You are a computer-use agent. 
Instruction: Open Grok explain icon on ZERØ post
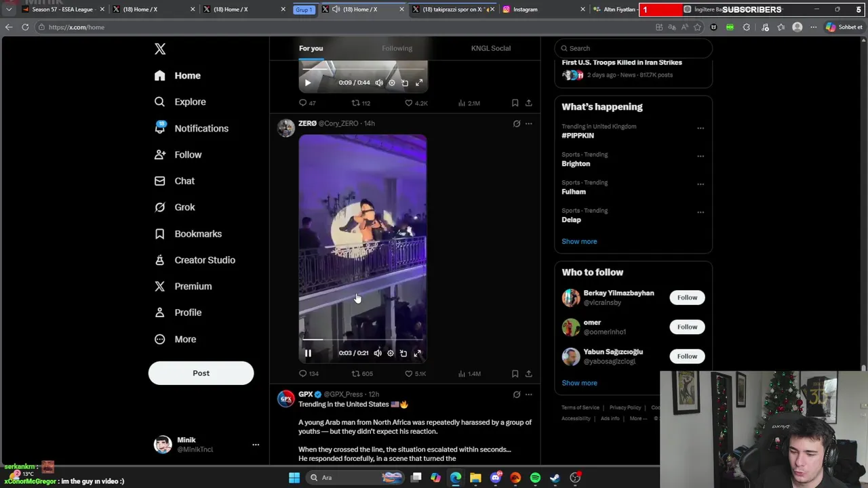tap(516, 123)
